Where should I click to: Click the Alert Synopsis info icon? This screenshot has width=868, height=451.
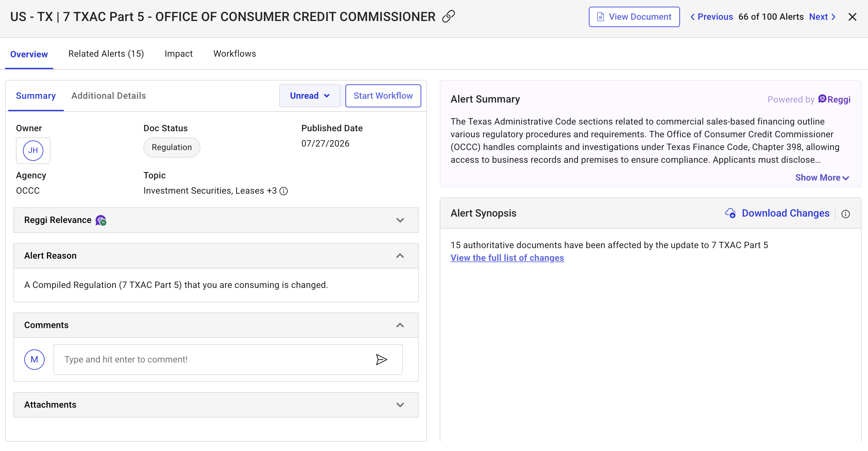pos(845,214)
